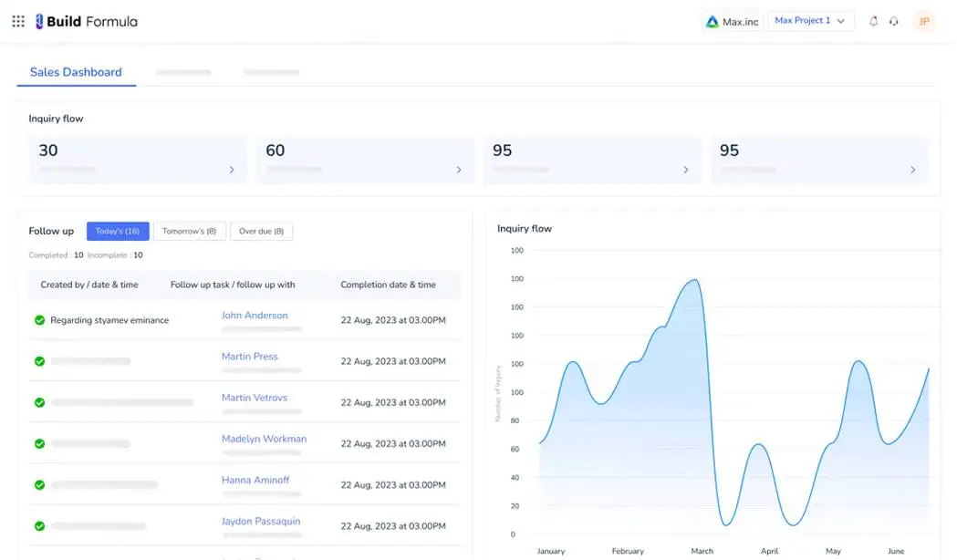Toggle the green check beside Madelyn Workman
The height and width of the screenshot is (560, 957).
39,443
